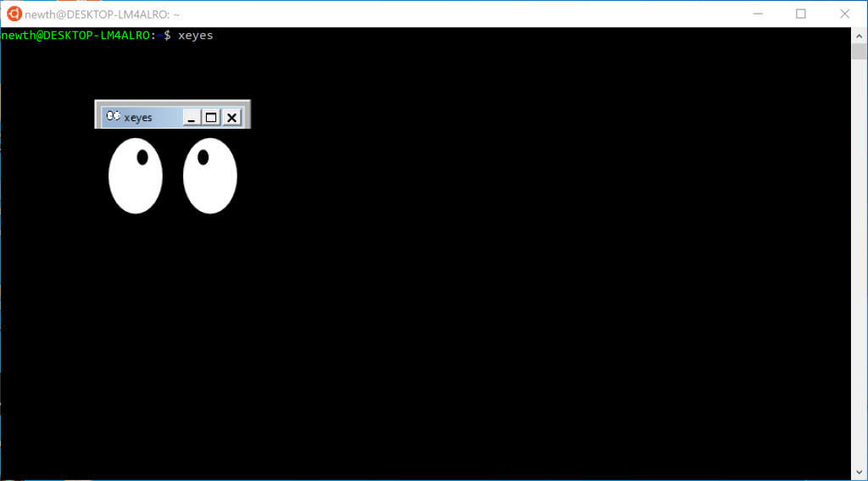
Task: Minimize the Ubuntu terminal window
Action: point(758,14)
